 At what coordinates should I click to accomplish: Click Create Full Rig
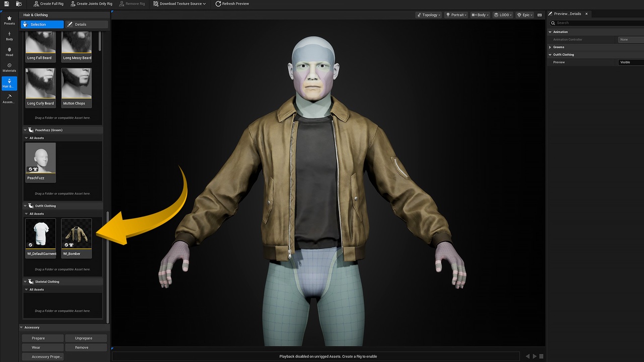tap(48, 4)
